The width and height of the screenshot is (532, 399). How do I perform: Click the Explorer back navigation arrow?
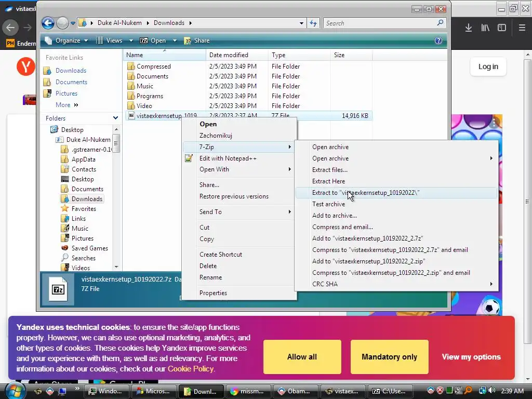tap(48, 23)
